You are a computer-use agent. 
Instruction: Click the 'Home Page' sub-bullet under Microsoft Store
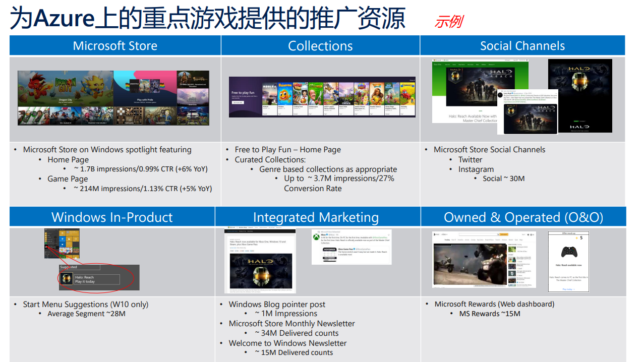click(68, 159)
